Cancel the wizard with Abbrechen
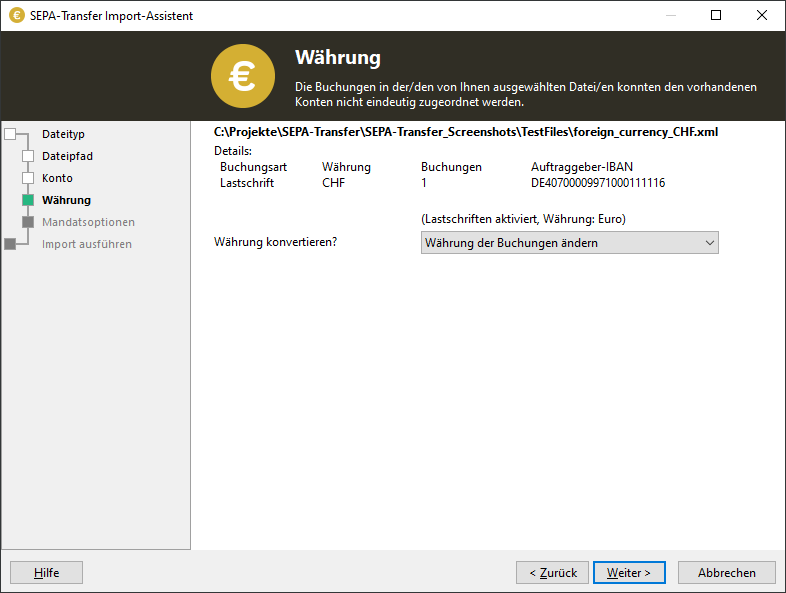 726,572
